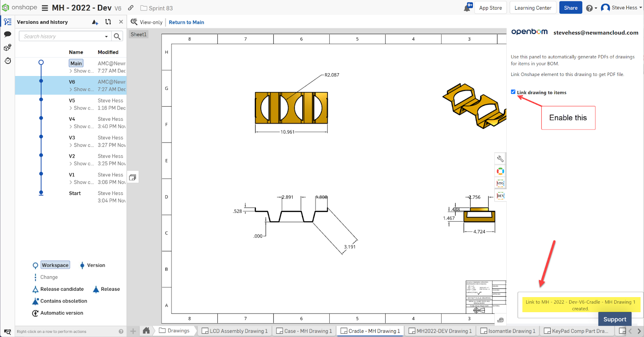Toggle the Link drawing to items checkbox
Screen dimensions: 644x337
click(x=513, y=92)
